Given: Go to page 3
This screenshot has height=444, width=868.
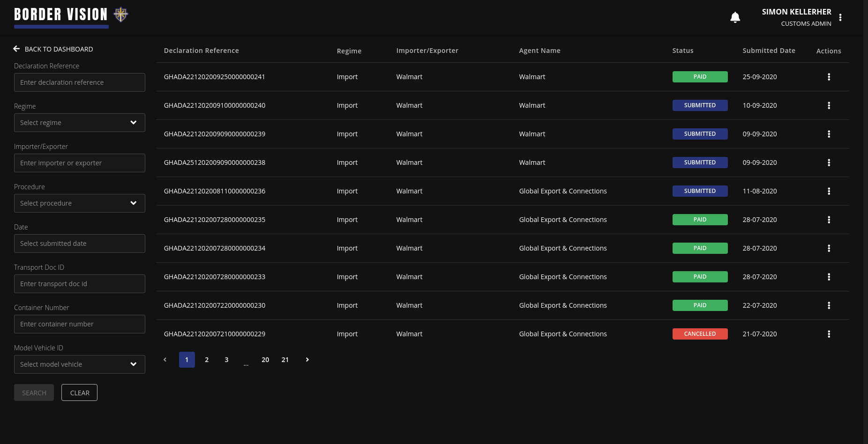Looking at the screenshot, I should pos(226,360).
